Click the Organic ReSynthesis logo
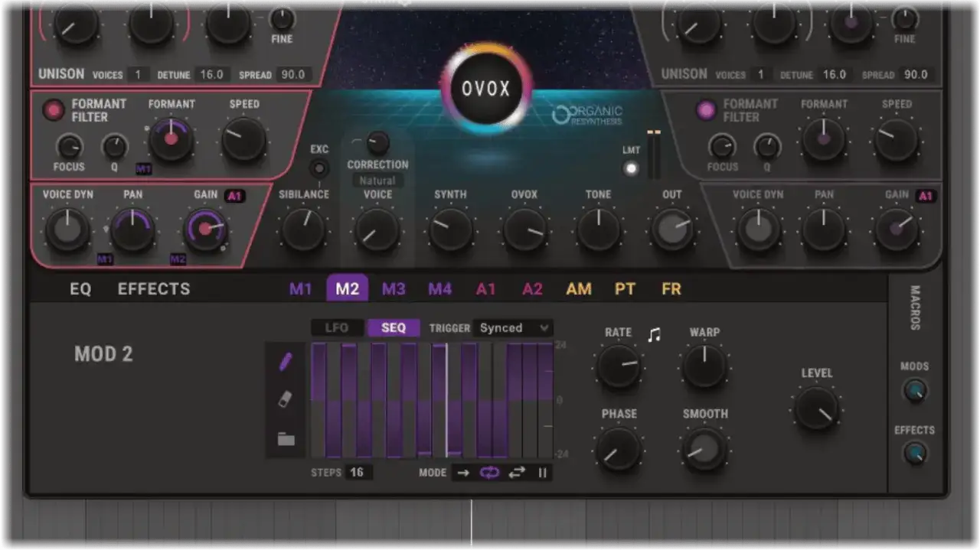The width and height of the screenshot is (980, 550). [587, 116]
